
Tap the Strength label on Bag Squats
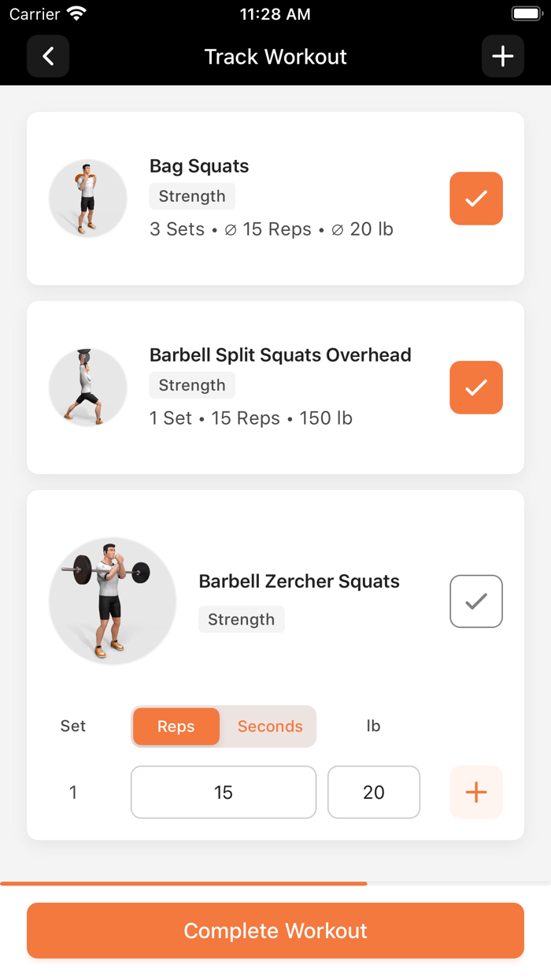coord(191,195)
